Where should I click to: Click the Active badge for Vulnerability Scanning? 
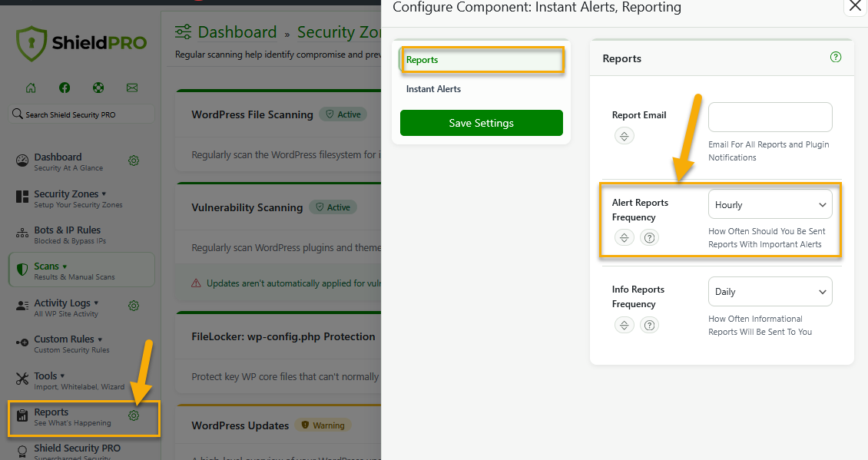[x=333, y=207]
